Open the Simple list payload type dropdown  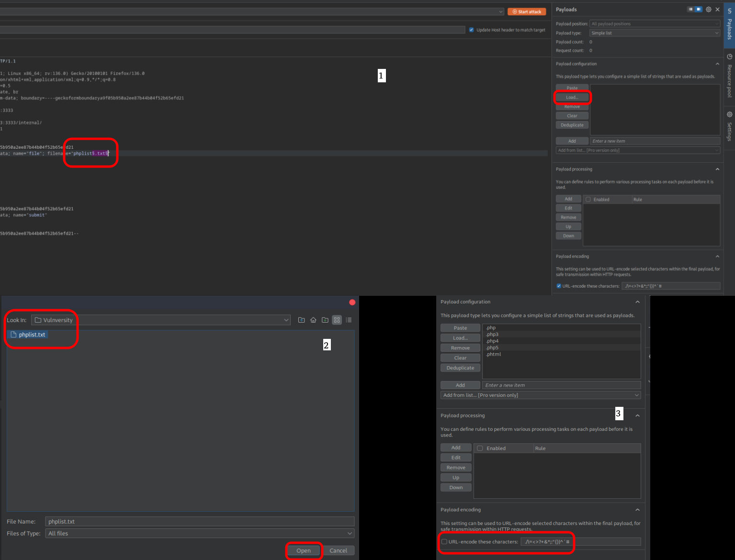tap(655, 33)
